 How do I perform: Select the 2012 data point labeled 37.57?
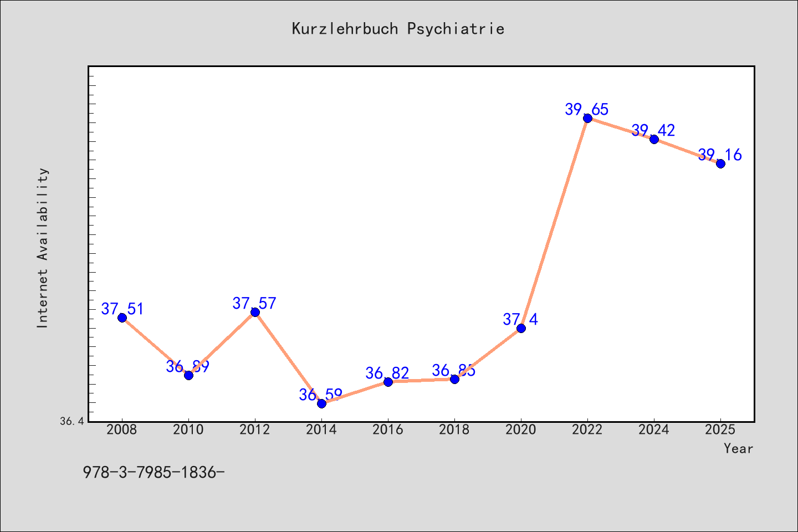coord(255,312)
